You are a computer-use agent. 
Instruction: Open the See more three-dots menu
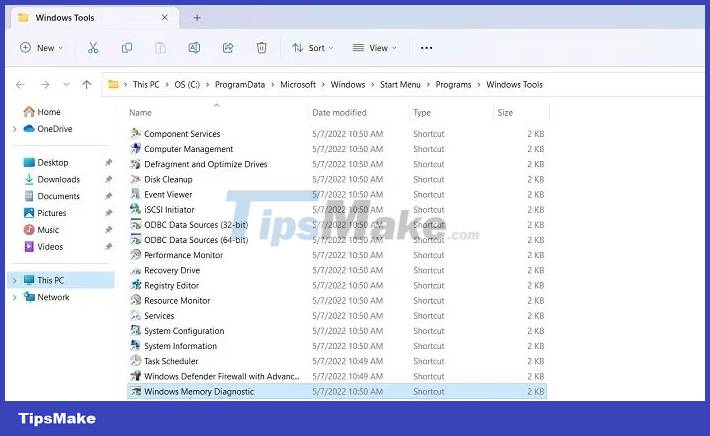426,48
